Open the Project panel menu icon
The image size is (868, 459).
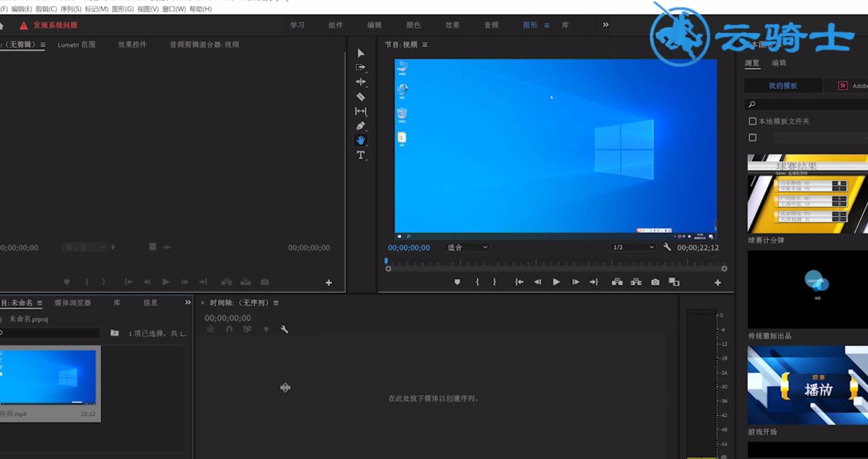(x=40, y=303)
